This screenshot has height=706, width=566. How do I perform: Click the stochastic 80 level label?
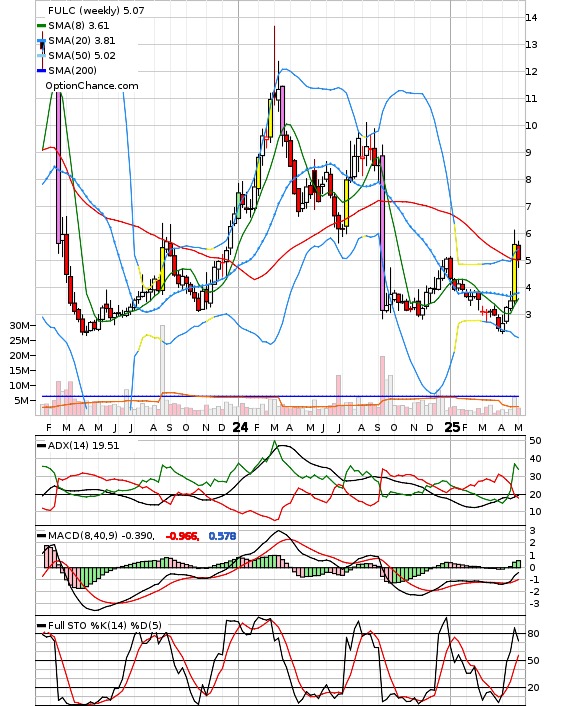click(x=534, y=634)
